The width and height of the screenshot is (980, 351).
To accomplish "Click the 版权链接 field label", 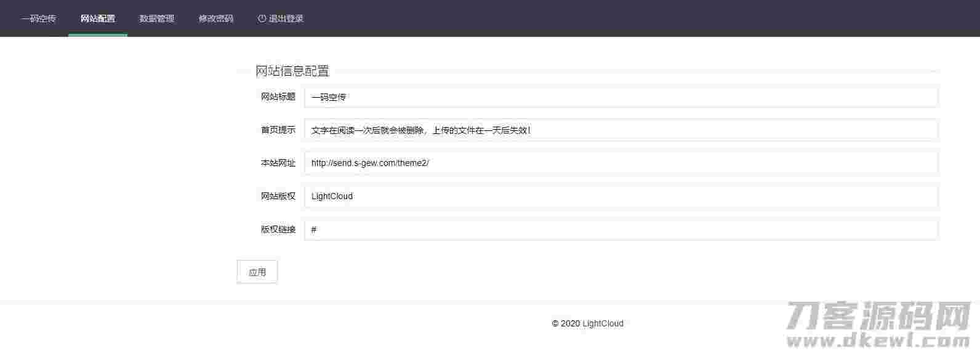I will 278,229.
